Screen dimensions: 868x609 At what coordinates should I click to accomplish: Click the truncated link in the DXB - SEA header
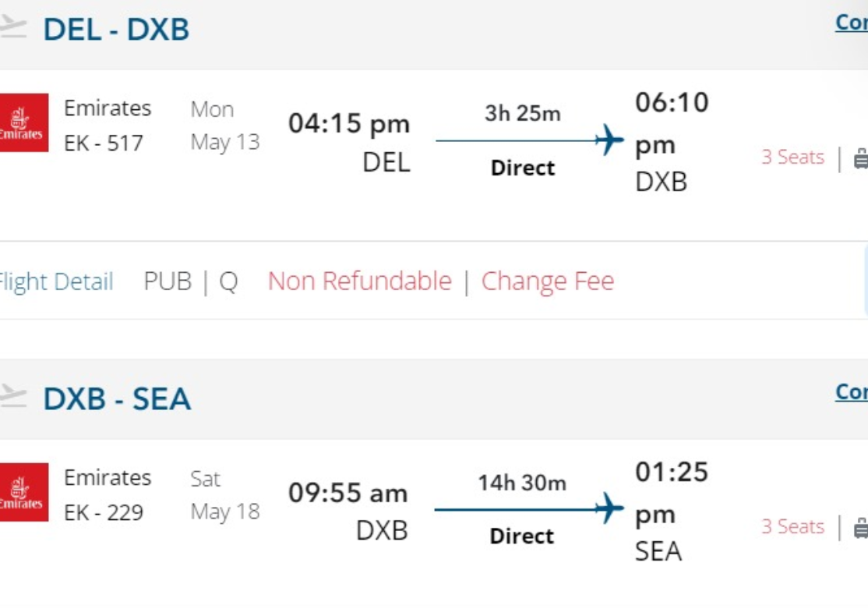coord(851,391)
